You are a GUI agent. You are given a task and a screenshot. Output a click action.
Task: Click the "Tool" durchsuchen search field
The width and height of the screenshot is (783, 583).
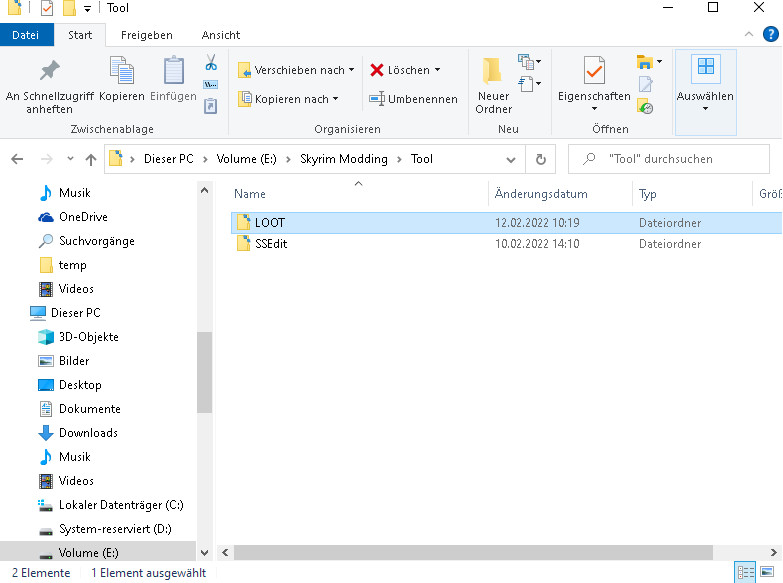click(670, 159)
